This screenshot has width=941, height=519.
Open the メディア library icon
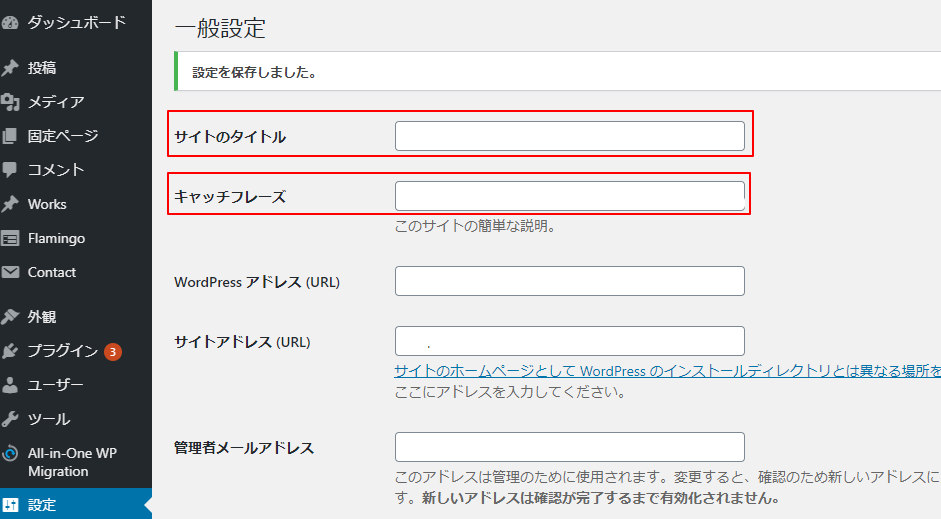pyautogui.click(x=11, y=102)
